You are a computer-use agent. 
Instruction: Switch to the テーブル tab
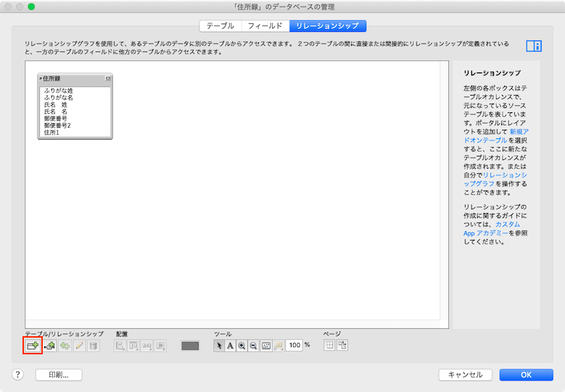[x=220, y=26]
